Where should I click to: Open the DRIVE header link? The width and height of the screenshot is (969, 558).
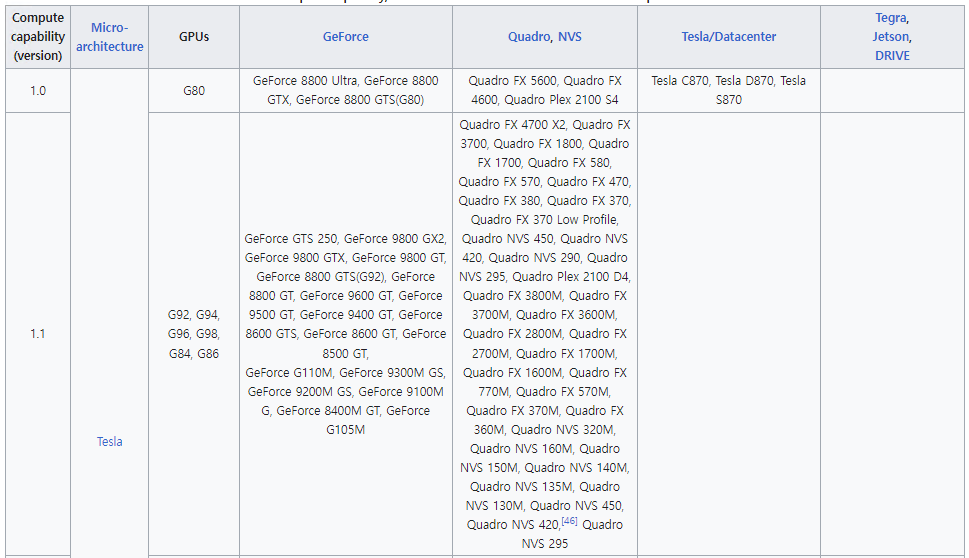[892, 56]
